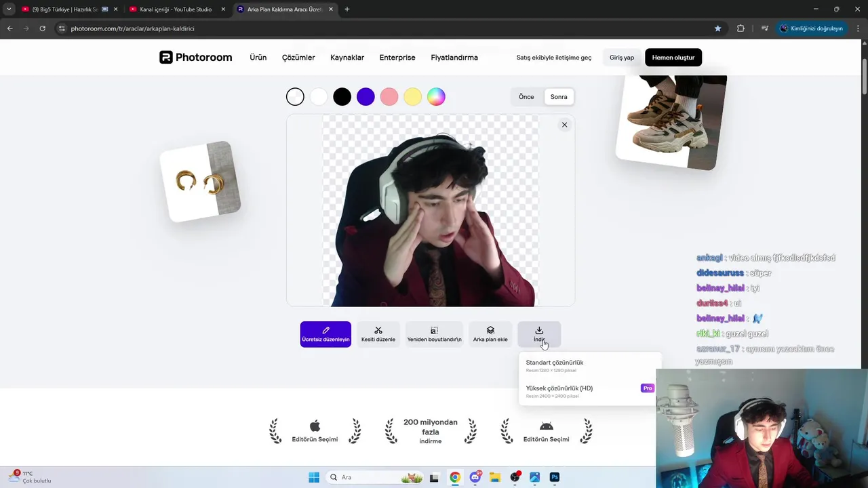Screen dimensions: 868x488
Task: Reload the current page
Action: pos(42,28)
